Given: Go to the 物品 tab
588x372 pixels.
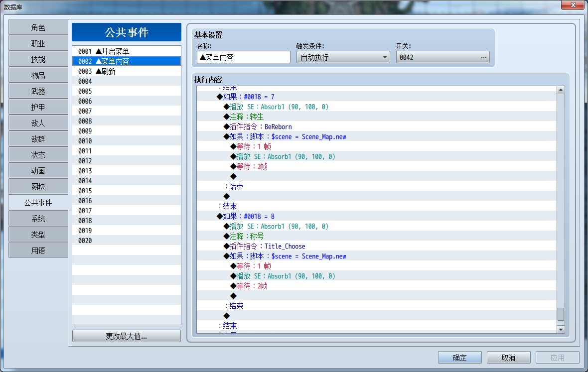Looking at the screenshot, I should tap(38, 75).
